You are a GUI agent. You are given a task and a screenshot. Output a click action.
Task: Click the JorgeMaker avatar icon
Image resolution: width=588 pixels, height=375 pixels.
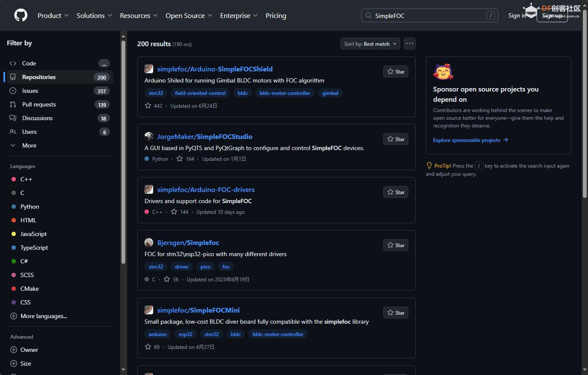click(149, 136)
